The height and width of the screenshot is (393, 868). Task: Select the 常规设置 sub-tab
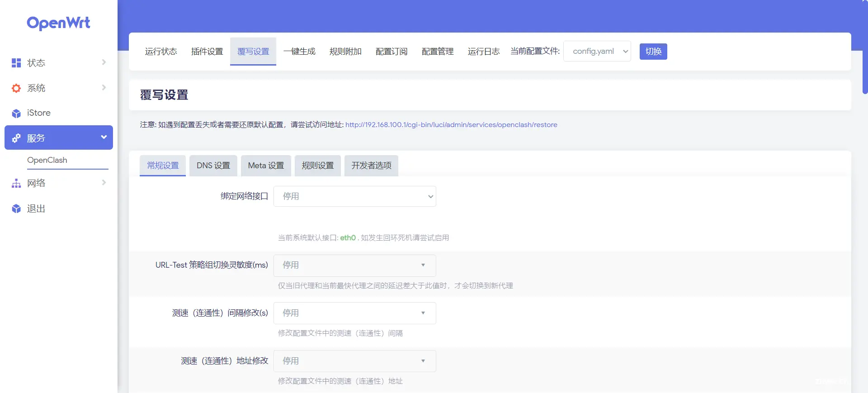163,166
